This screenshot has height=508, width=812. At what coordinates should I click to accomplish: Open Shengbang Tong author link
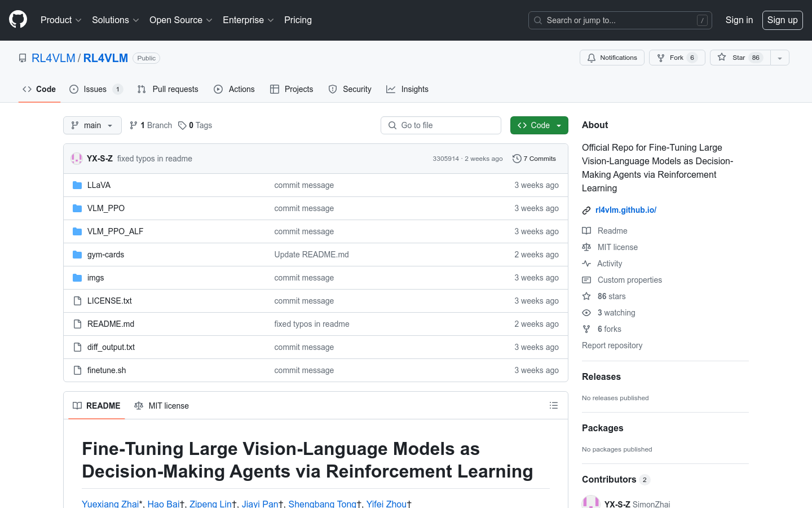[323, 503]
